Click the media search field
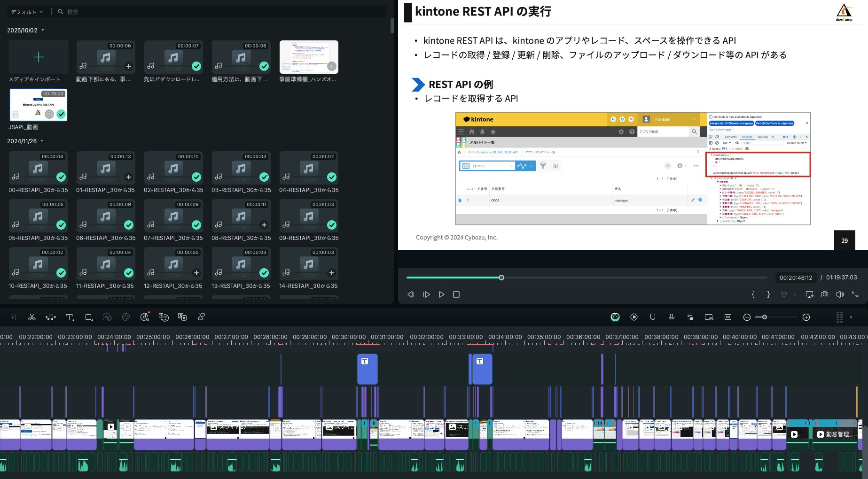This screenshot has width=868, height=479. point(221,12)
